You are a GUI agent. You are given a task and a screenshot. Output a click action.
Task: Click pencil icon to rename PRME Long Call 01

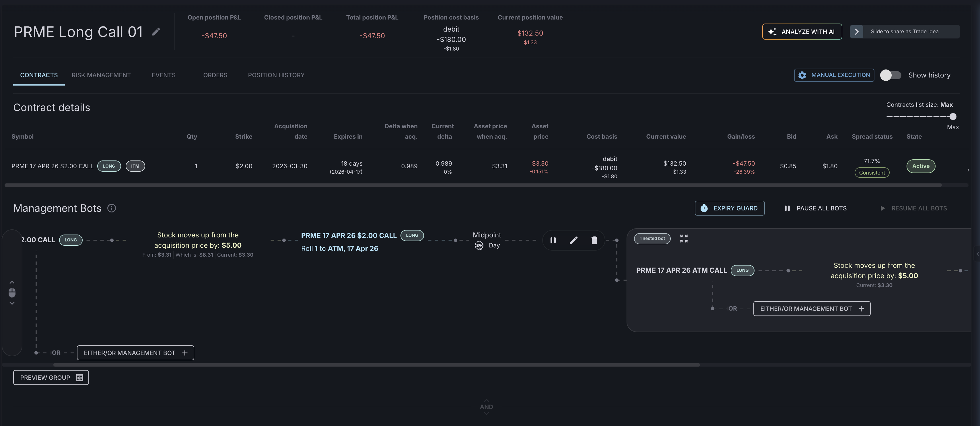click(156, 32)
